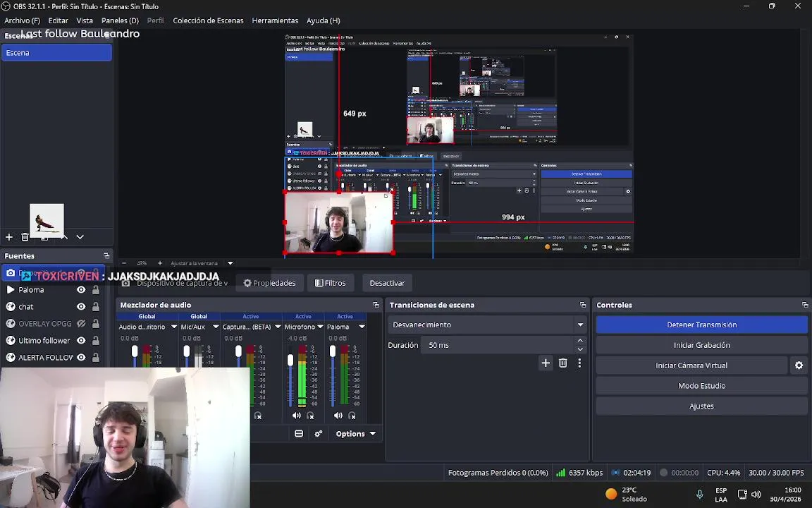Screen dimensions: 812x508
Task: Click the Microfono volume fader
Action: click(x=290, y=360)
